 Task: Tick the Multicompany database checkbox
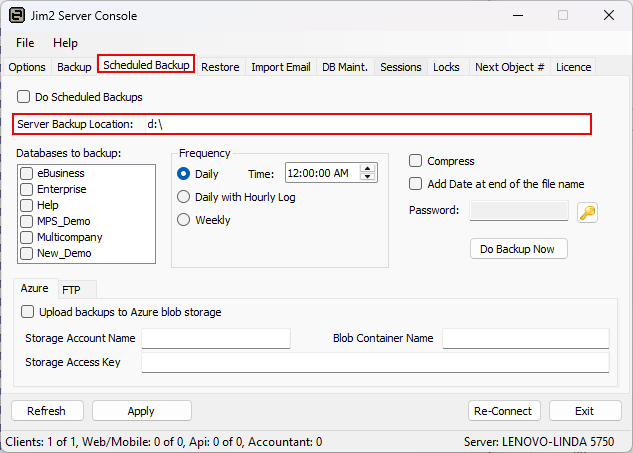pyautogui.click(x=27, y=237)
